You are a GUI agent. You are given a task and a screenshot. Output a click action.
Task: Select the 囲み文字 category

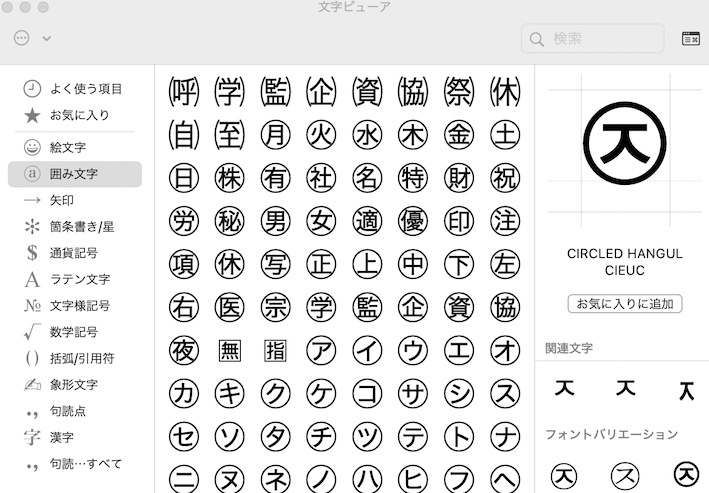coord(75,174)
